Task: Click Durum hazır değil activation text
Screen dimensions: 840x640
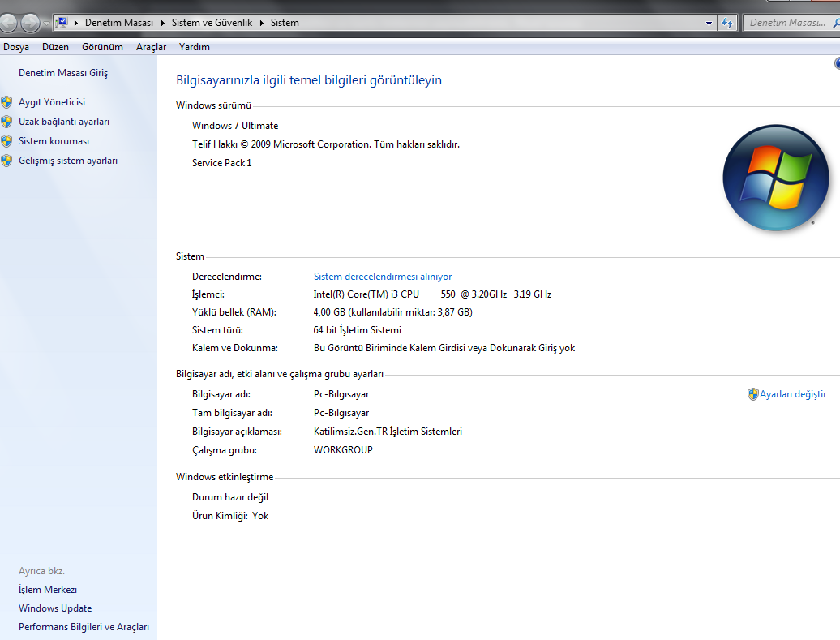Action: pos(230,497)
